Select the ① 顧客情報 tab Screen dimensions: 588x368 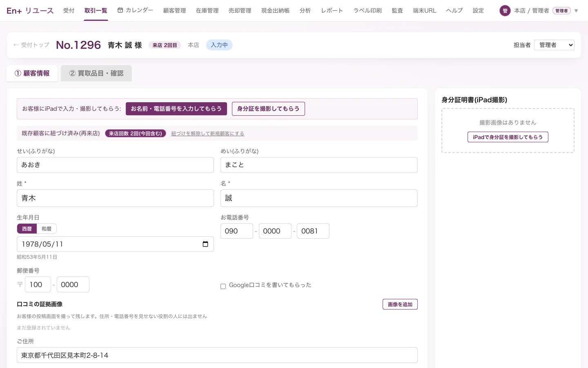coord(32,73)
